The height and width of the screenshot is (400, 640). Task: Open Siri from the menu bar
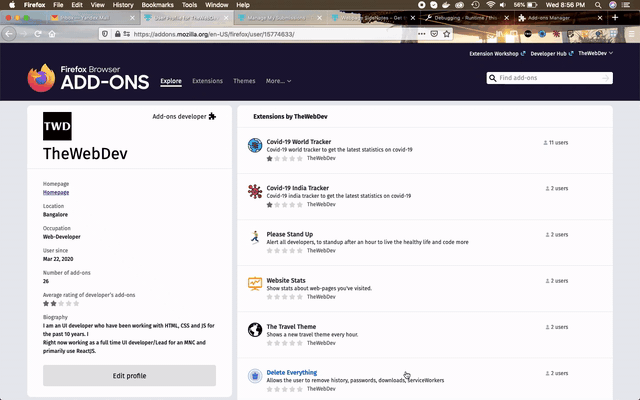click(x=613, y=5)
